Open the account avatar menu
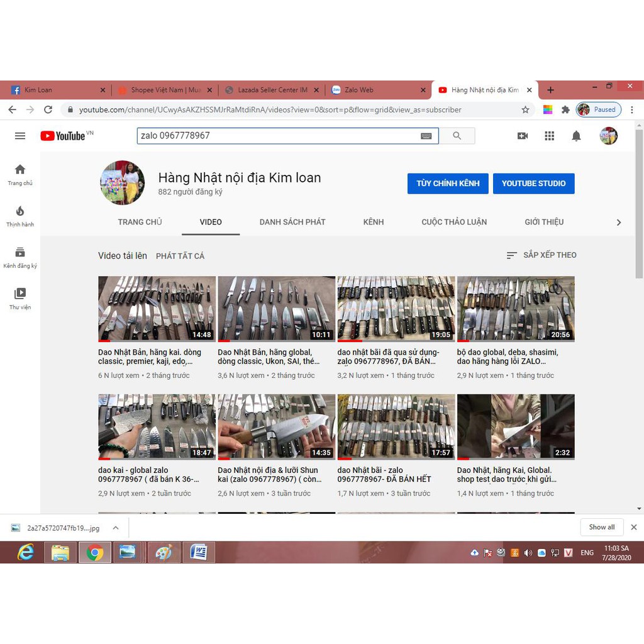This screenshot has height=644, width=644. click(x=608, y=136)
